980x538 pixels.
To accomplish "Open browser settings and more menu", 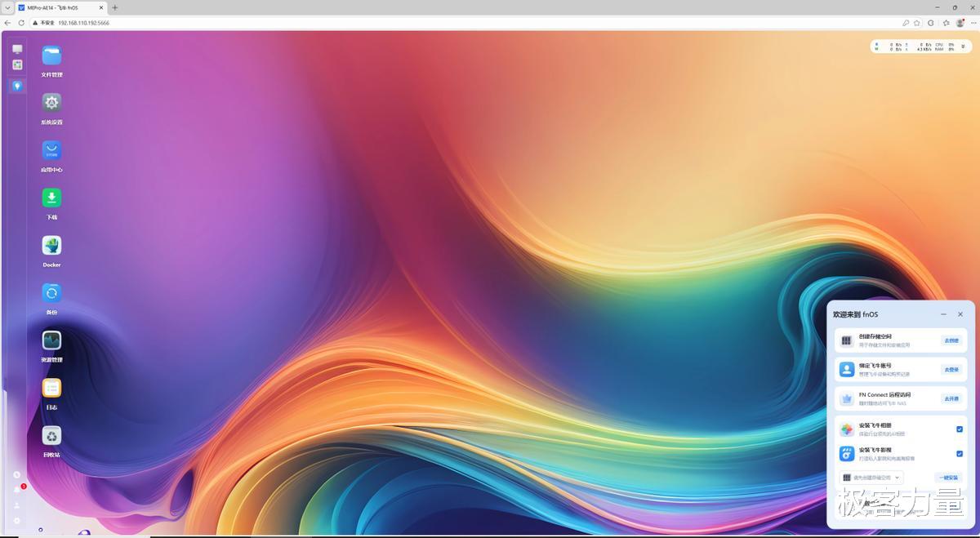I will 973,23.
